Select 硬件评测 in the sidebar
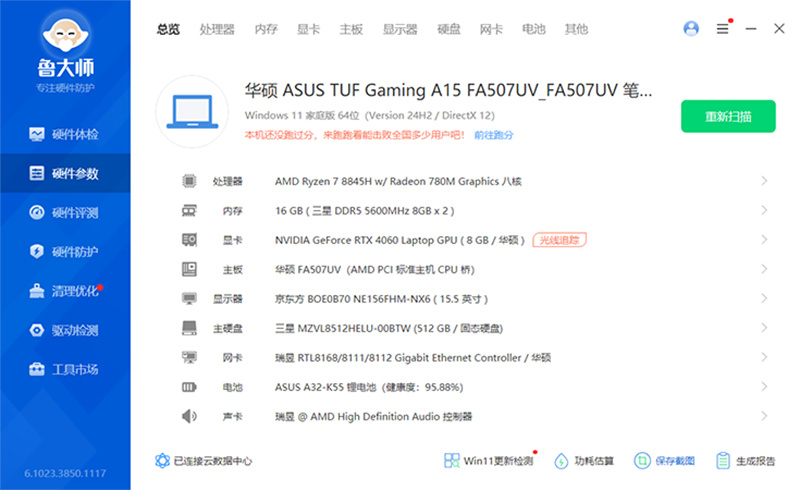 pyautogui.click(x=65, y=212)
